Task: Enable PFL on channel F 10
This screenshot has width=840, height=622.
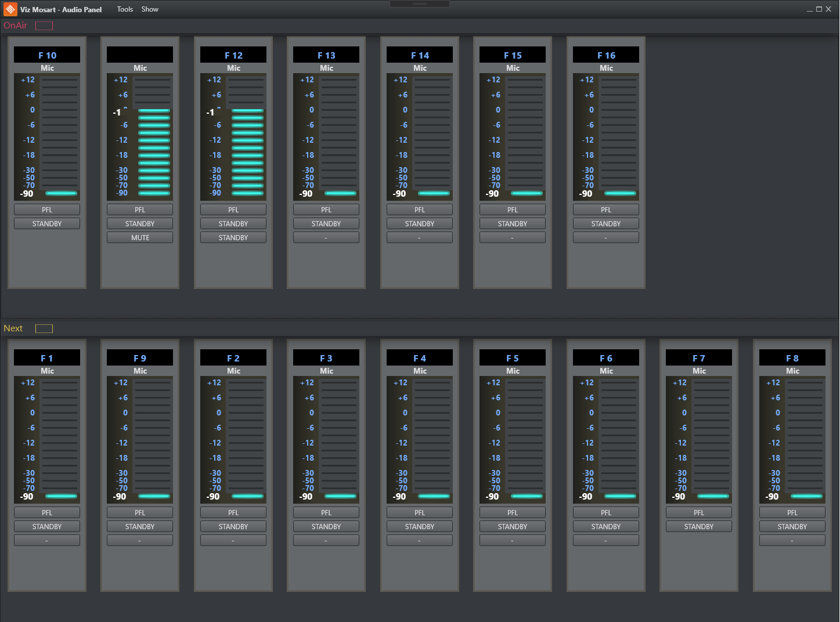Action: coord(47,210)
